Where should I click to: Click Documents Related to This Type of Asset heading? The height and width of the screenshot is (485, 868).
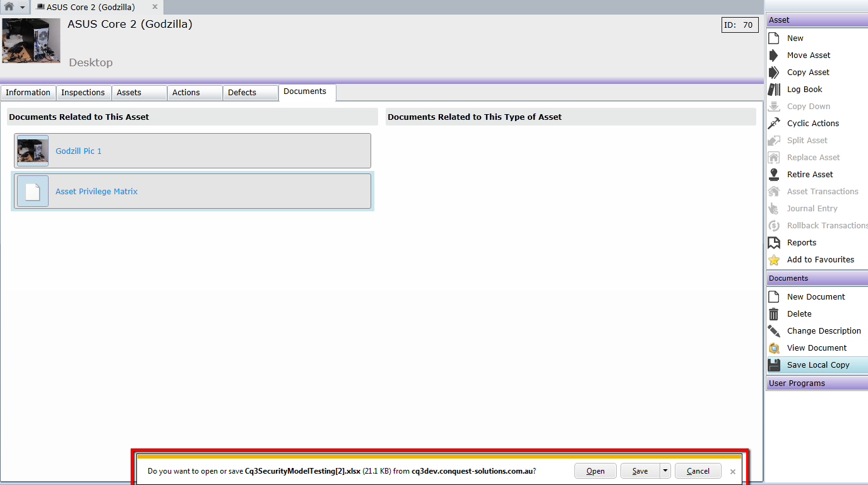475,117
